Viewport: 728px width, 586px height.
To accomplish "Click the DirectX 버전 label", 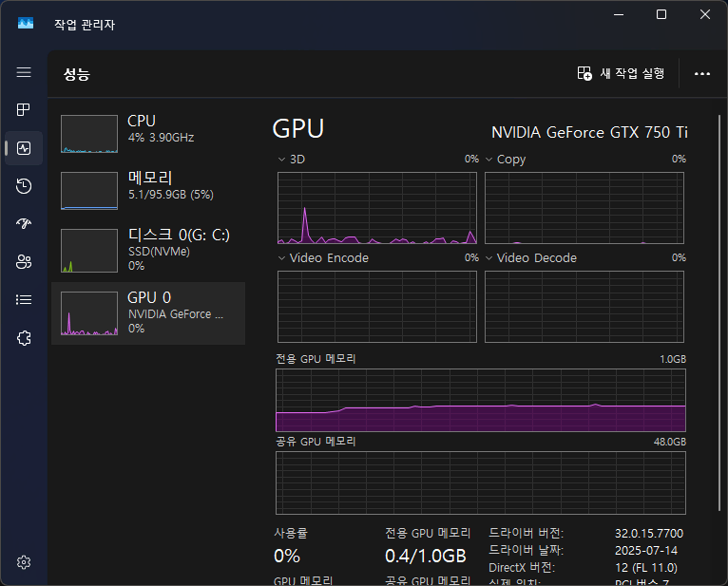I will 522,568.
